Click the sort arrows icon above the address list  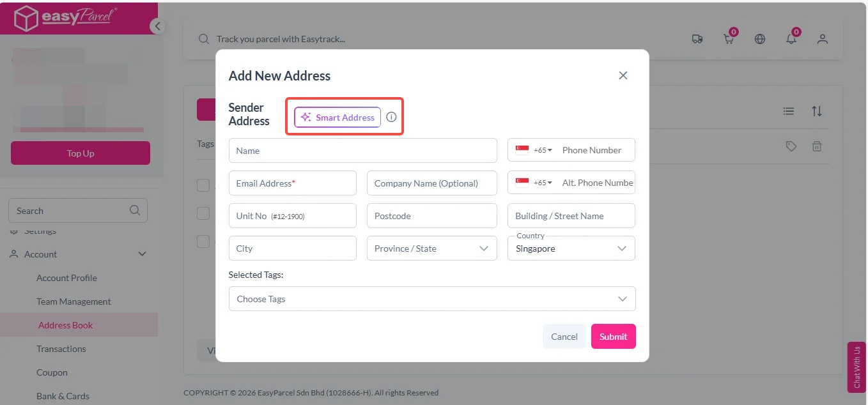(817, 111)
